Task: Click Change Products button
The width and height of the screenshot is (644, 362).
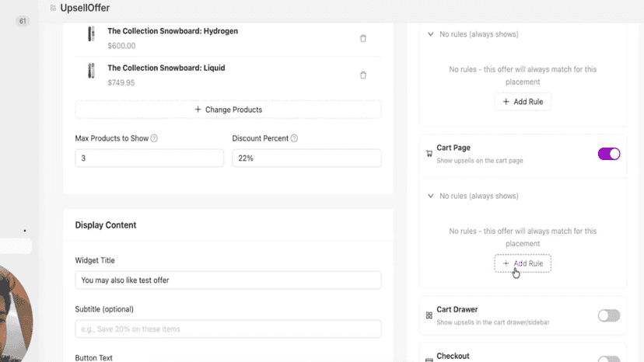Action: pos(228,110)
